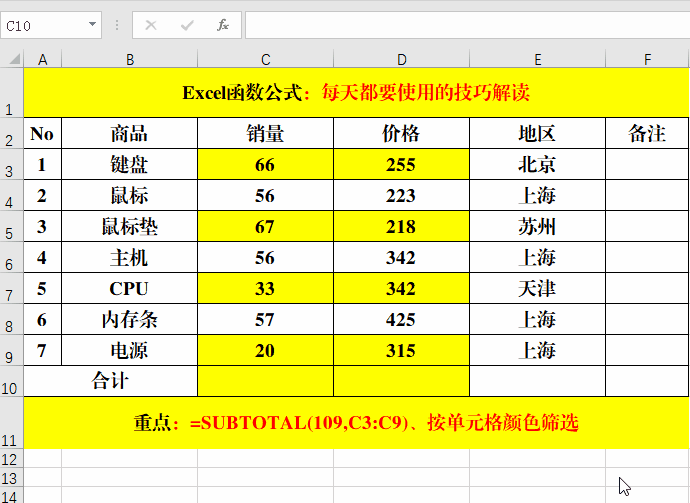Click the sales cell with 33
Viewport: 690px width, 503px height.
[x=265, y=288]
